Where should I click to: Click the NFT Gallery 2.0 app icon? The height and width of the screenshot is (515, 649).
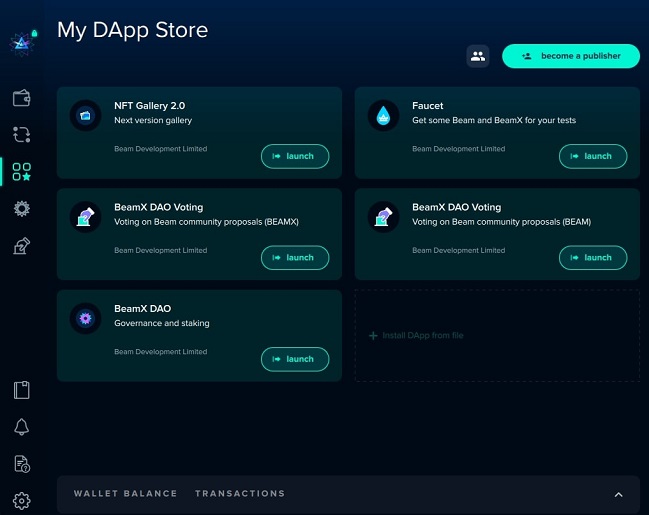86,116
